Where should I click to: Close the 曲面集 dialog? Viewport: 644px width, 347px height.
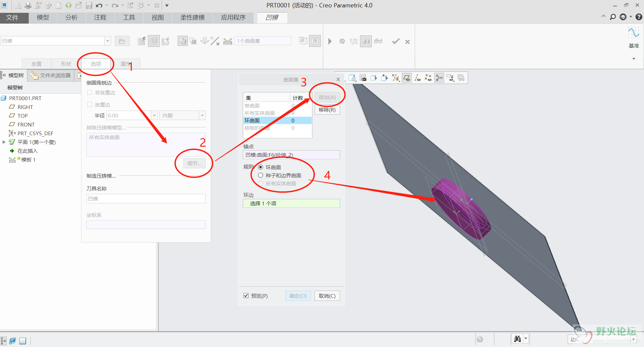[x=338, y=80]
